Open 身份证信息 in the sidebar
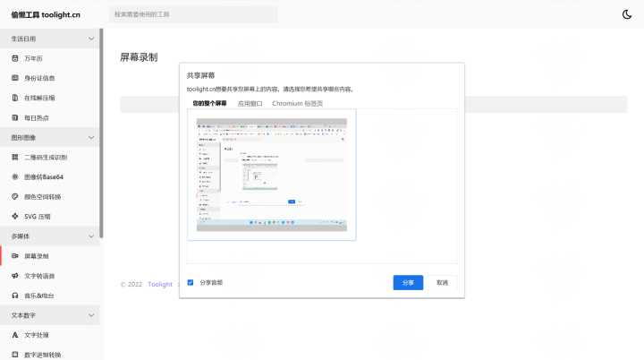 click(39, 78)
